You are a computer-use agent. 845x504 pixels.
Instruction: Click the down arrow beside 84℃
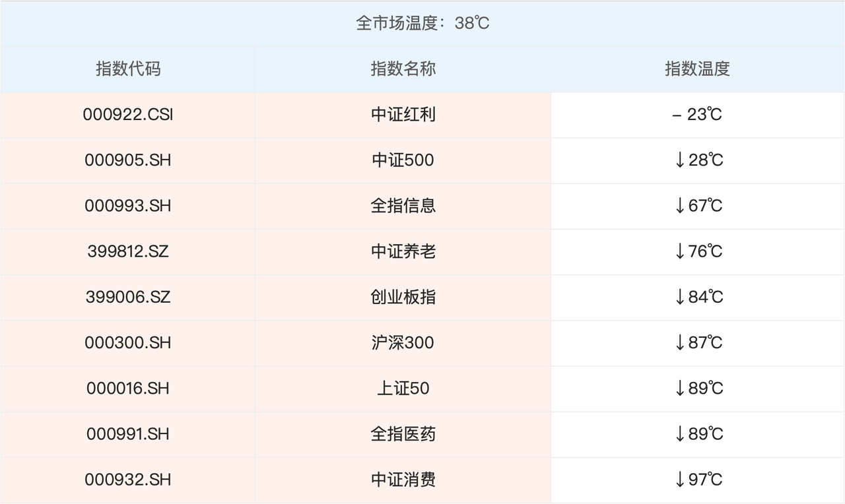680,297
